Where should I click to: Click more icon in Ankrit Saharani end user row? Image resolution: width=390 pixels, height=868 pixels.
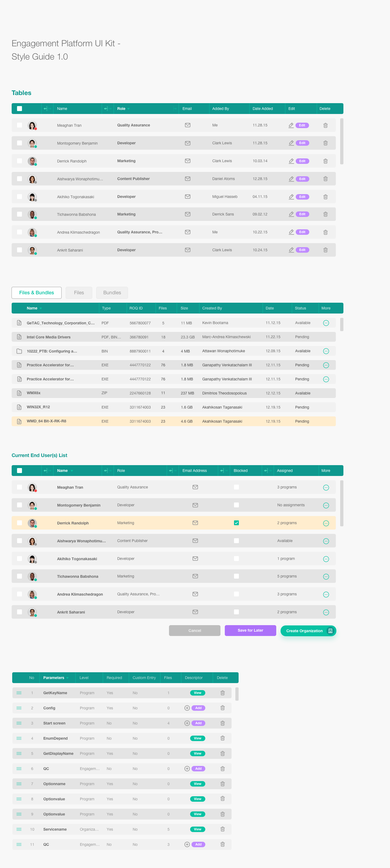[326, 612]
